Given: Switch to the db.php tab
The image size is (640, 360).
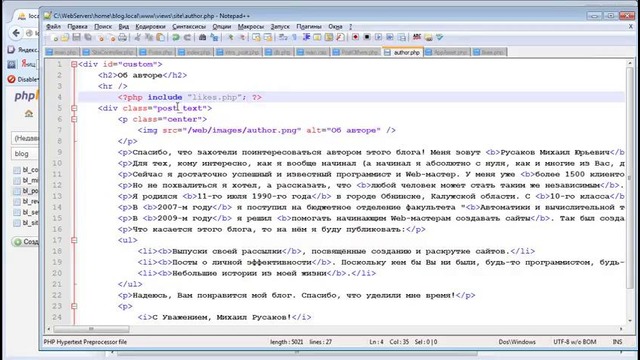Looking at the screenshot, I should click(x=278, y=52).
